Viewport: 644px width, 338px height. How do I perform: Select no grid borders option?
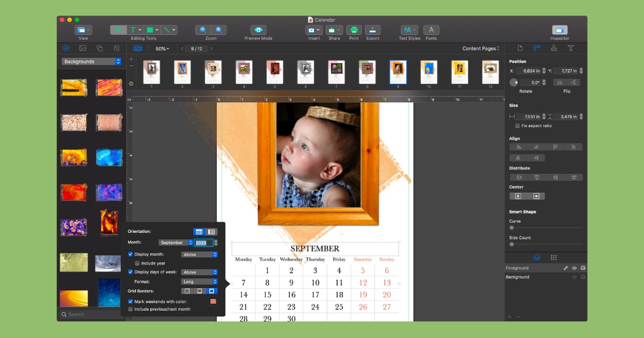[187, 291]
